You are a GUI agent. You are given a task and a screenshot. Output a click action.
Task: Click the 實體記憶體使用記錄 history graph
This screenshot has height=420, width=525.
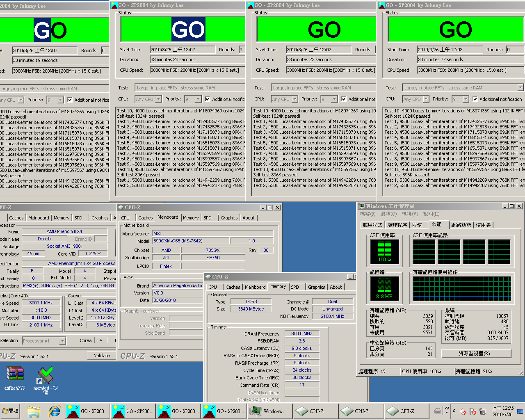point(462,288)
